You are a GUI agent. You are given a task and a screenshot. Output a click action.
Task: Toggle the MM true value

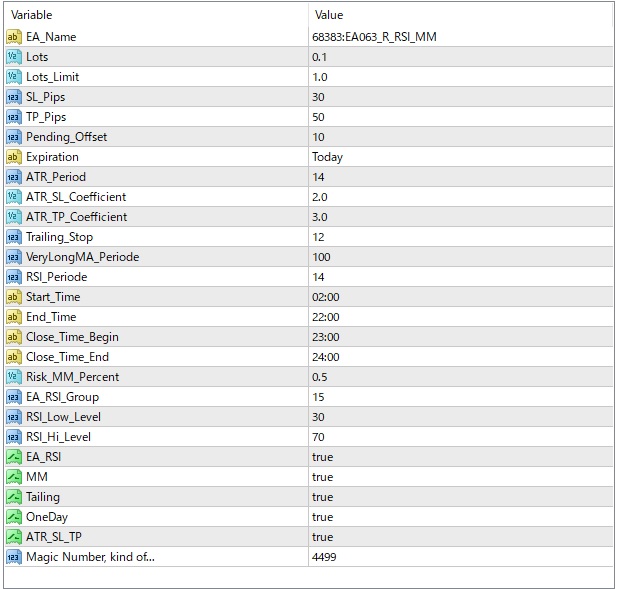click(323, 477)
